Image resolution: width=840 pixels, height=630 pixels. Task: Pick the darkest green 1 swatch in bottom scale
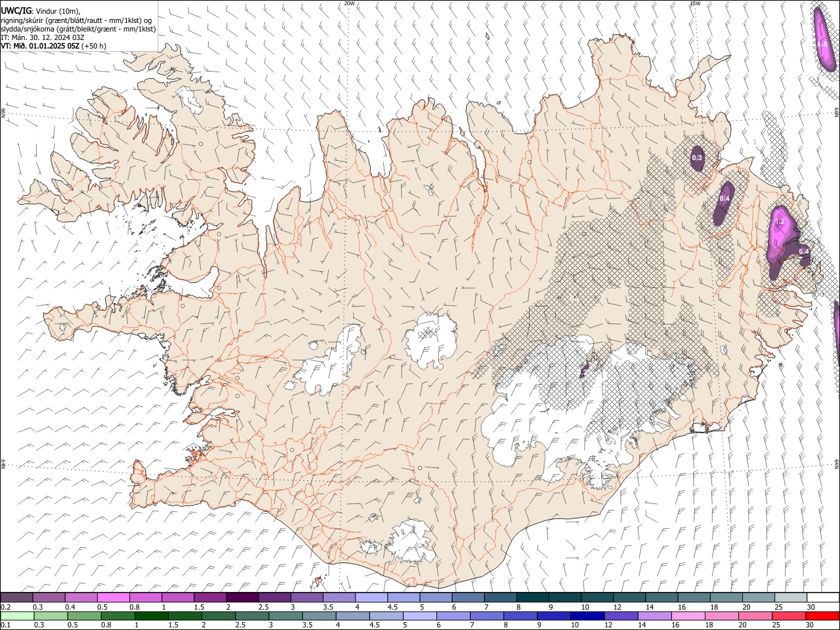pyautogui.click(x=152, y=616)
